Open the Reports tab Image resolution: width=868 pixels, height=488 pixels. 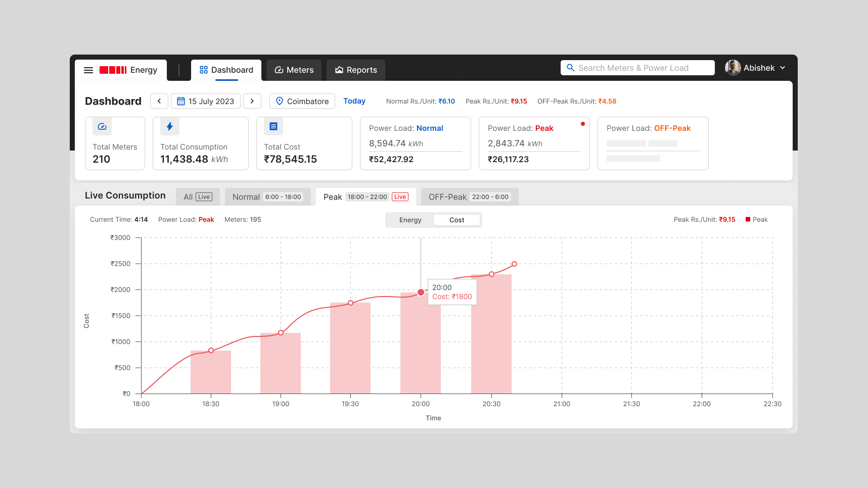pos(356,70)
